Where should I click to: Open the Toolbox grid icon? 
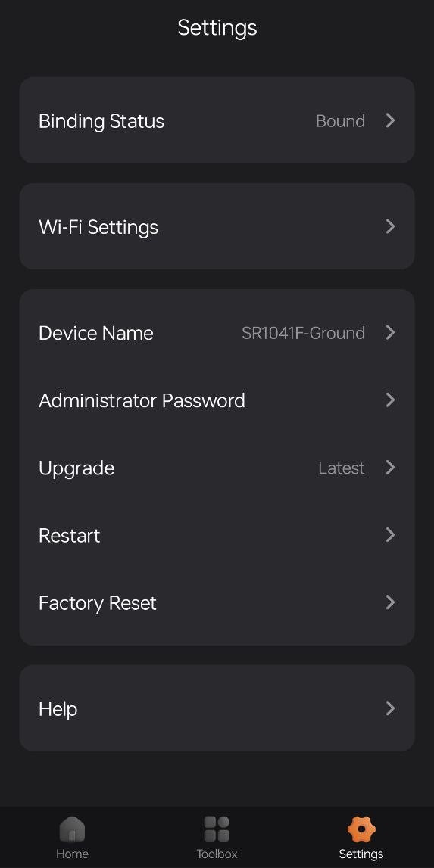click(217, 829)
